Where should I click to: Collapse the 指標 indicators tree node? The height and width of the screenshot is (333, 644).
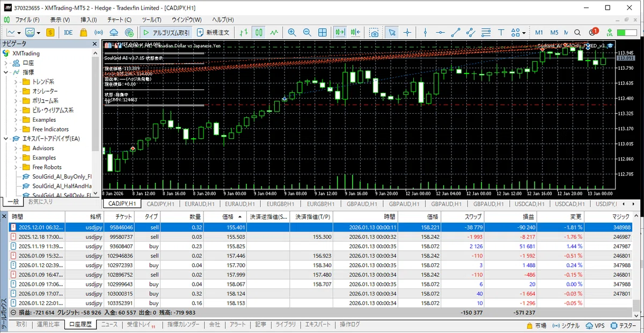(x=6, y=72)
